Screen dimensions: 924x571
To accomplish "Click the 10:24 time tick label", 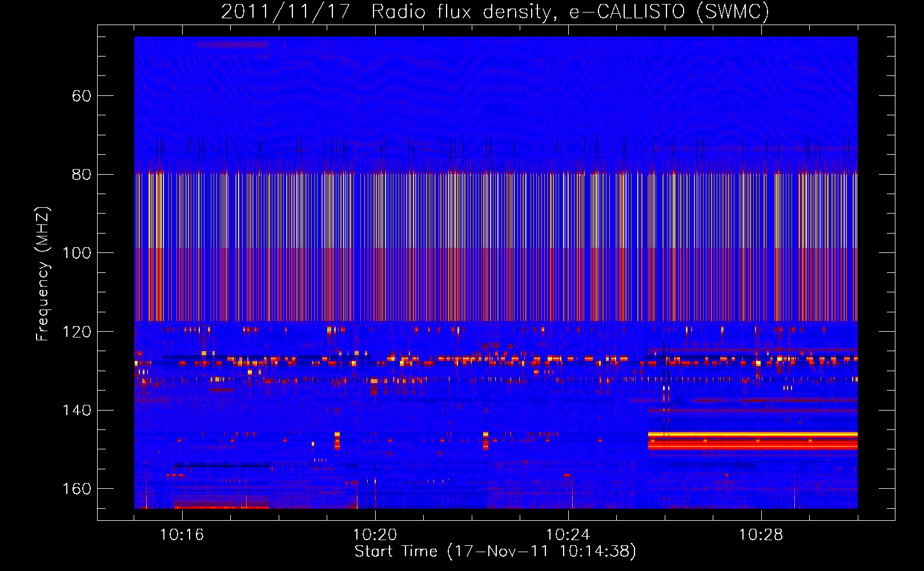I will (x=568, y=534).
